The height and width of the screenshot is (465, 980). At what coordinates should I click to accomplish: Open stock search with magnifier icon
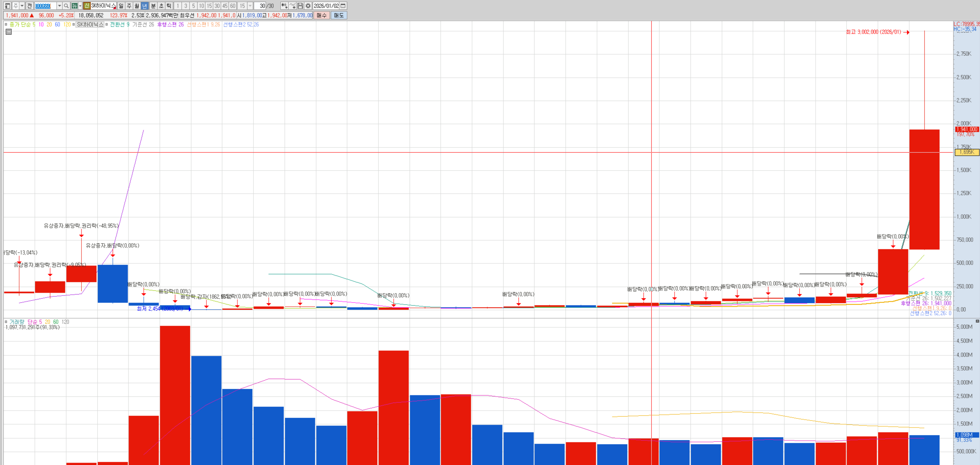tap(66, 6)
